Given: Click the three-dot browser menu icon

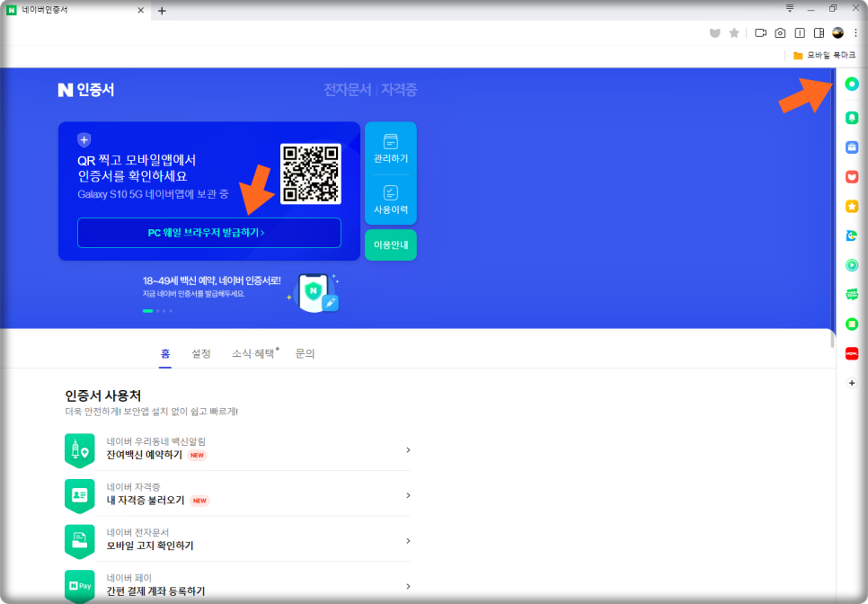Looking at the screenshot, I should click(x=855, y=32).
